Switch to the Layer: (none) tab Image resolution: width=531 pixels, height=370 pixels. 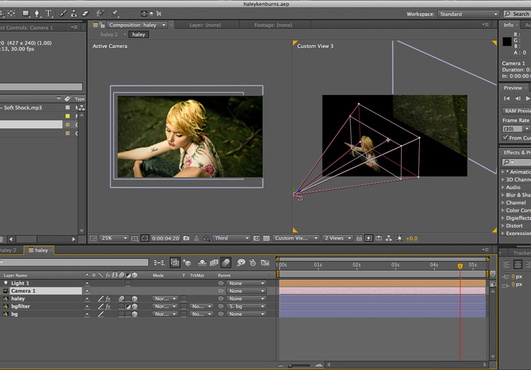[205, 25]
